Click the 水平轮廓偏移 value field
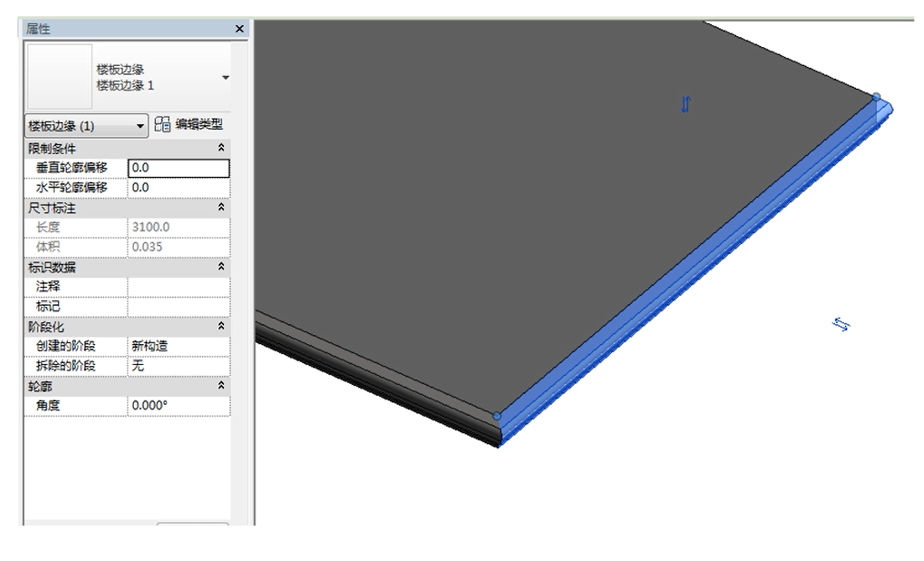The height and width of the screenshot is (561, 924). coord(178,188)
